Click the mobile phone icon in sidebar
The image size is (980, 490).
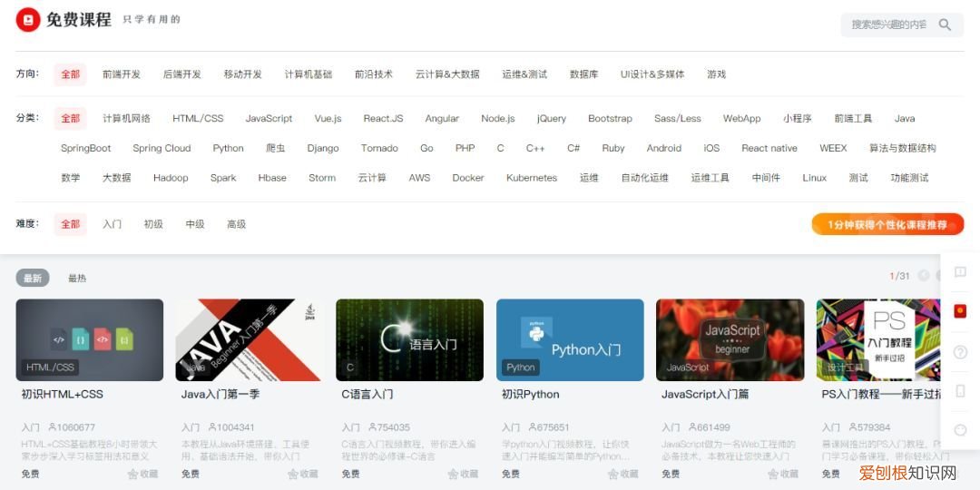pos(961,390)
